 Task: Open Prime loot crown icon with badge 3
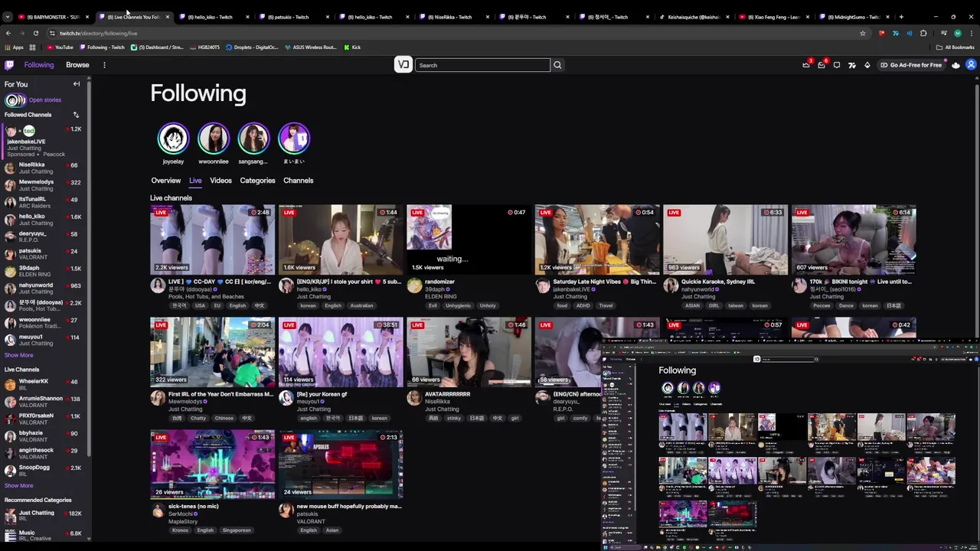point(806,65)
